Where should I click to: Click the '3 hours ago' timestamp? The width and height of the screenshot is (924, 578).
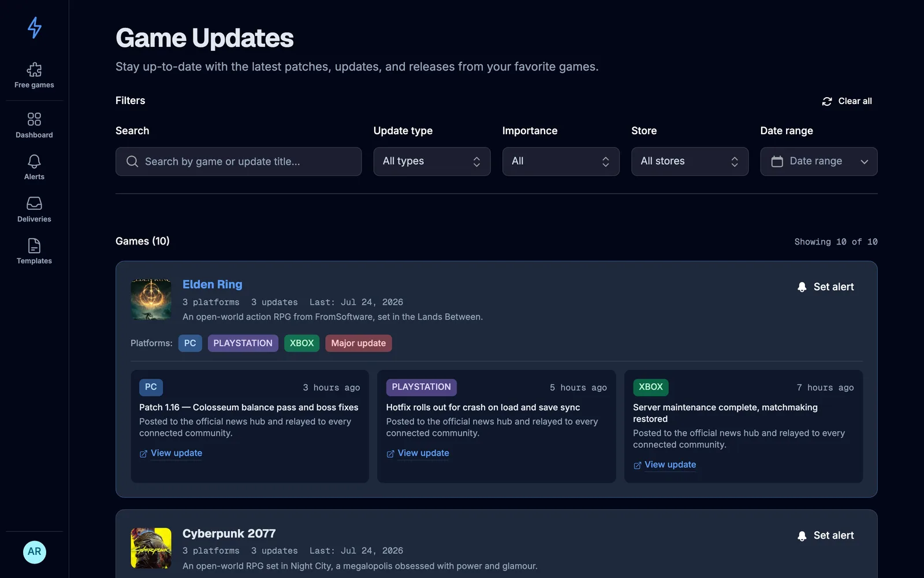[x=331, y=388]
